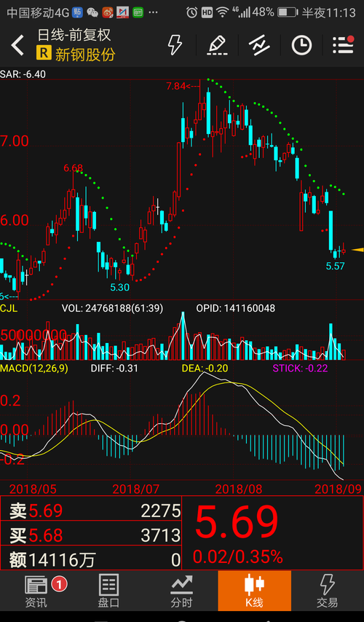This screenshot has width=364, height=622.
Task: Tap the battery status icon
Action: (288, 12)
